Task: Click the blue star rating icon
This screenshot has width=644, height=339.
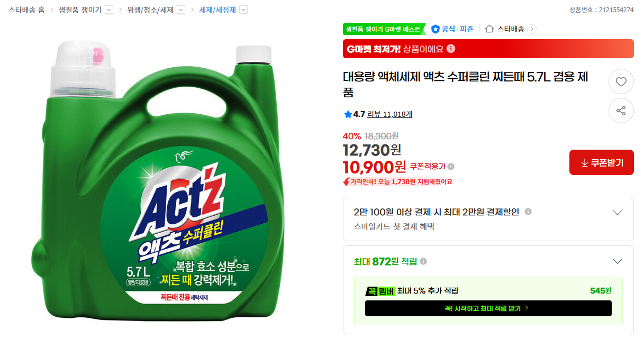Action: click(348, 114)
